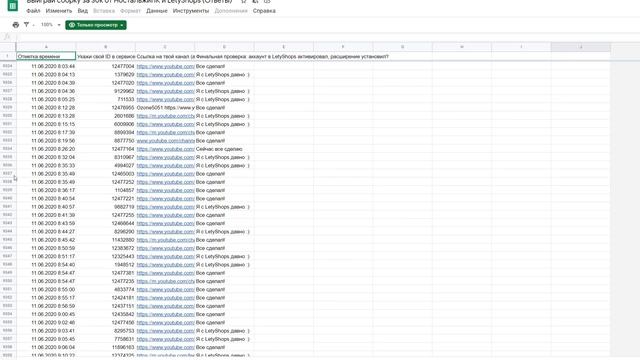Select ID cell '1104857'
640x360 pixels.
[x=106, y=190]
